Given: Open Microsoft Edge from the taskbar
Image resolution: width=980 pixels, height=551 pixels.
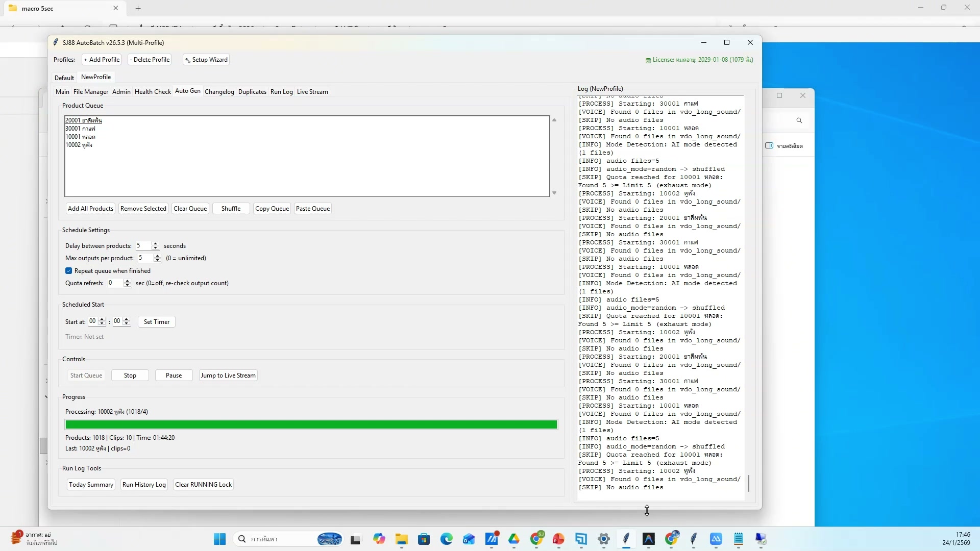Looking at the screenshot, I should 447,539.
